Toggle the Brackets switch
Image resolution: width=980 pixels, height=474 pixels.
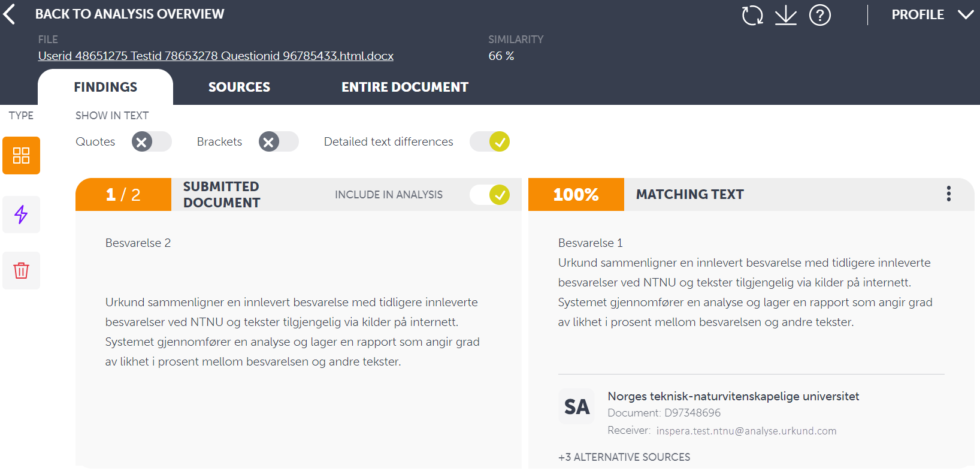(x=279, y=142)
